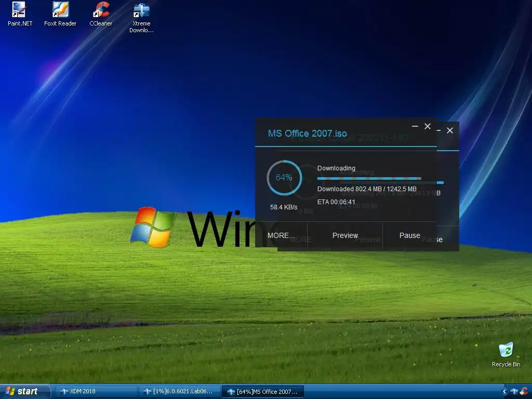Screen dimensions: 532x399
Task: Click MORE... in MS Office download window
Action: point(280,235)
